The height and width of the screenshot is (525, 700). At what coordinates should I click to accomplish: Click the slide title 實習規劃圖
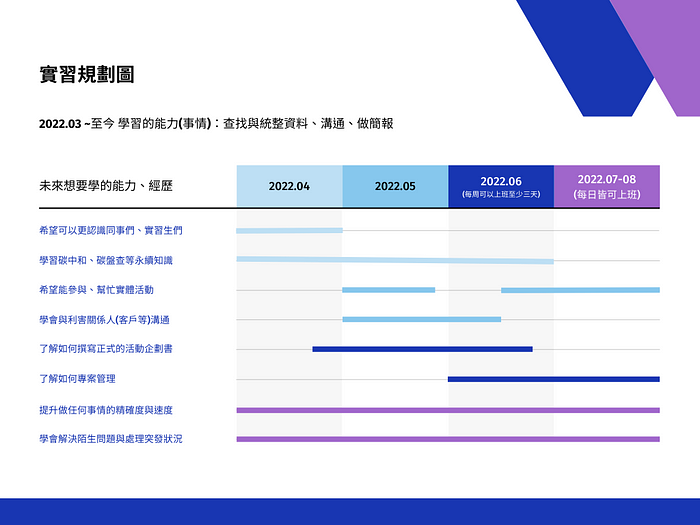[87, 75]
